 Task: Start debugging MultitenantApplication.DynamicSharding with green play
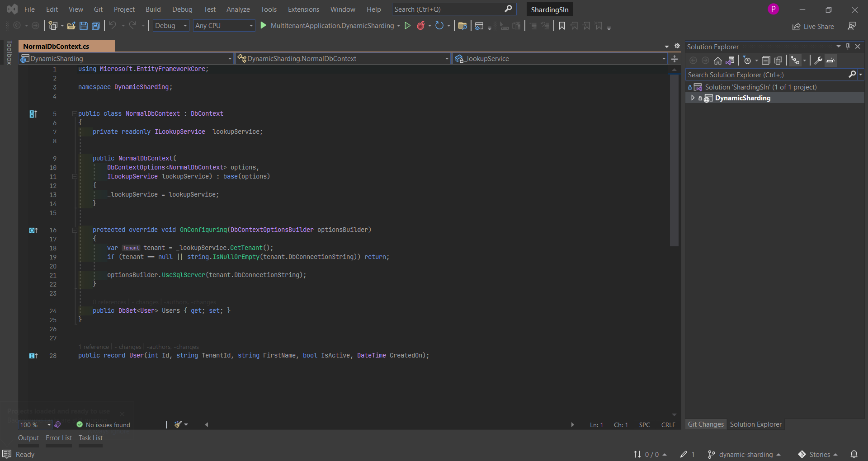pos(264,26)
